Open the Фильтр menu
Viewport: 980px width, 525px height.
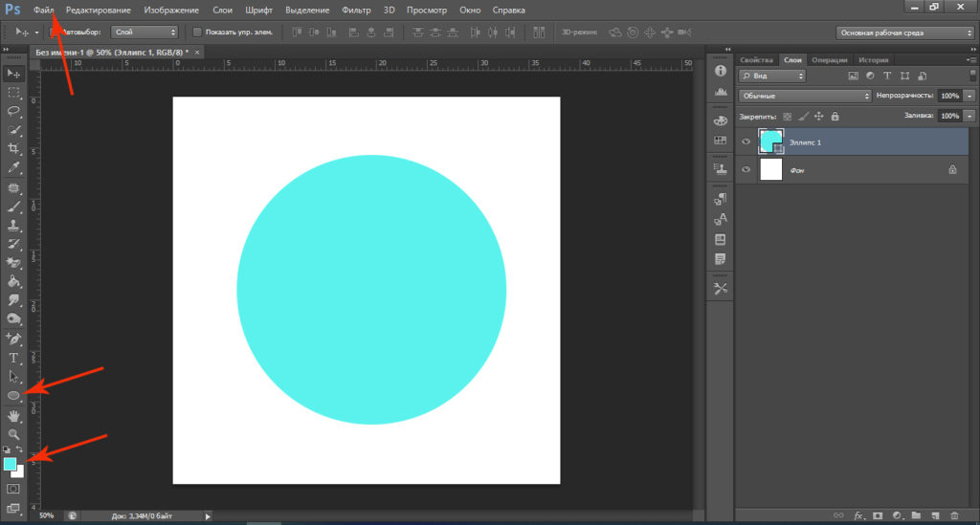tap(356, 10)
